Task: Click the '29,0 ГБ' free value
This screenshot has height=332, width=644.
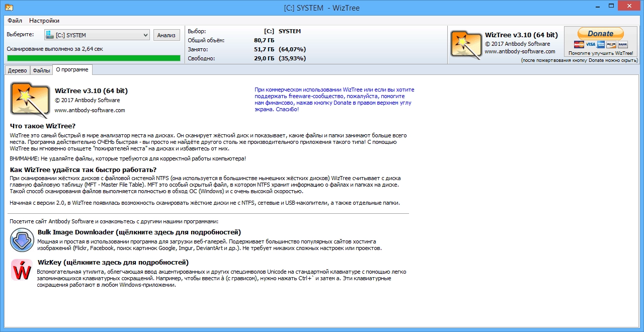Action: pyautogui.click(x=264, y=58)
